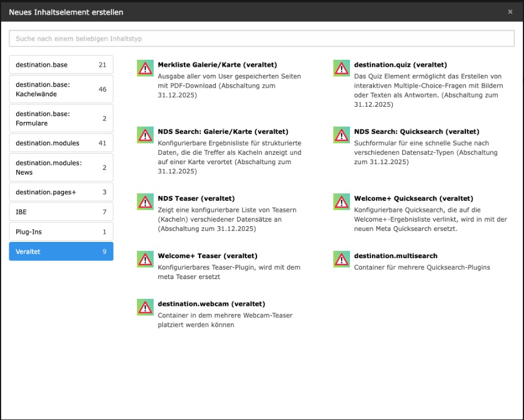Open the Plug-Ins category

[x=61, y=232]
